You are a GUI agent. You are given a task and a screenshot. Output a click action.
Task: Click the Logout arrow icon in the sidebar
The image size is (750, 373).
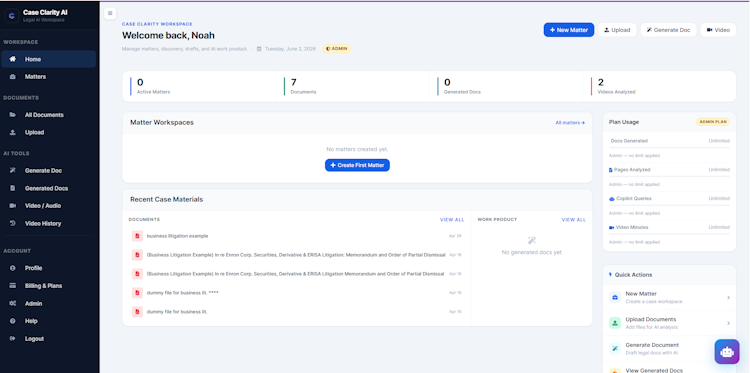pyautogui.click(x=13, y=339)
